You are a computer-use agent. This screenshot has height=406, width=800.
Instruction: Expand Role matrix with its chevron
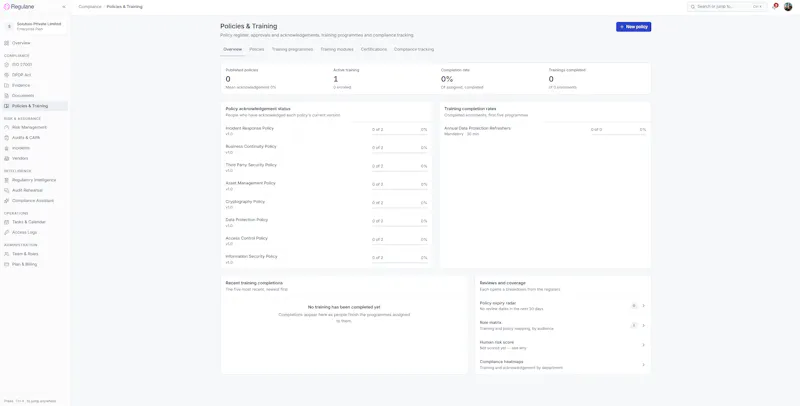[643, 325]
